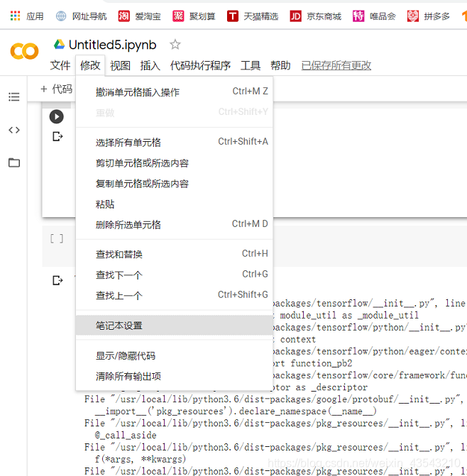Open the 唯品会 bookmark icon
This screenshot has height=476, width=467.
pos(358,16)
